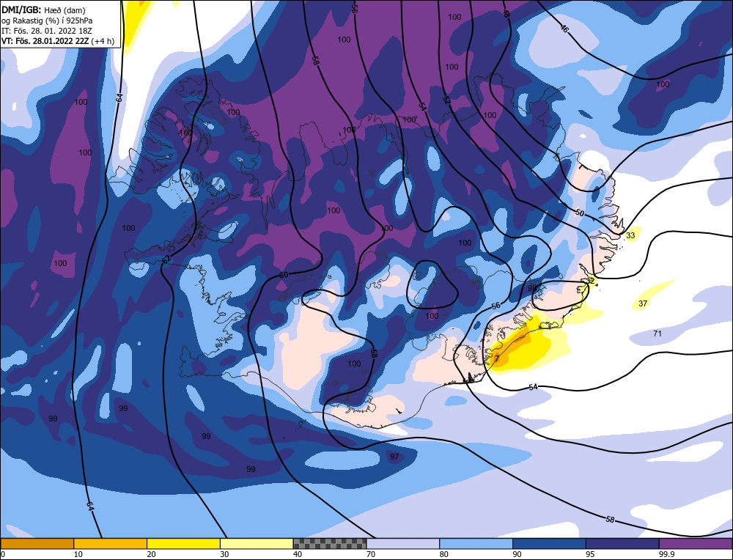Click the dark orange 0–10 legend swatch
The width and height of the screenshot is (733, 560).
click(37, 543)
